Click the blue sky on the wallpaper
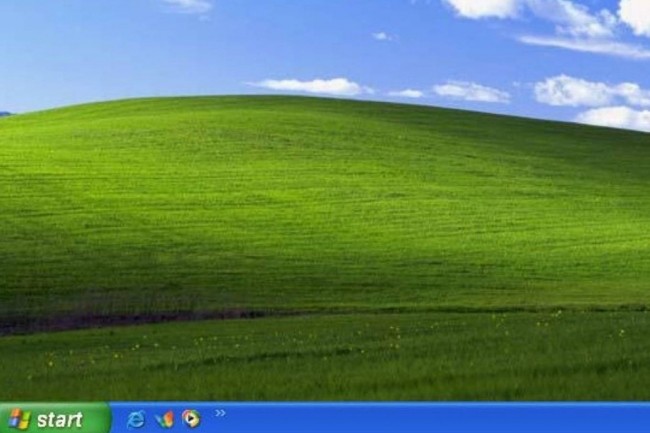This screenshot has width=650, height=433. point(150,50)
